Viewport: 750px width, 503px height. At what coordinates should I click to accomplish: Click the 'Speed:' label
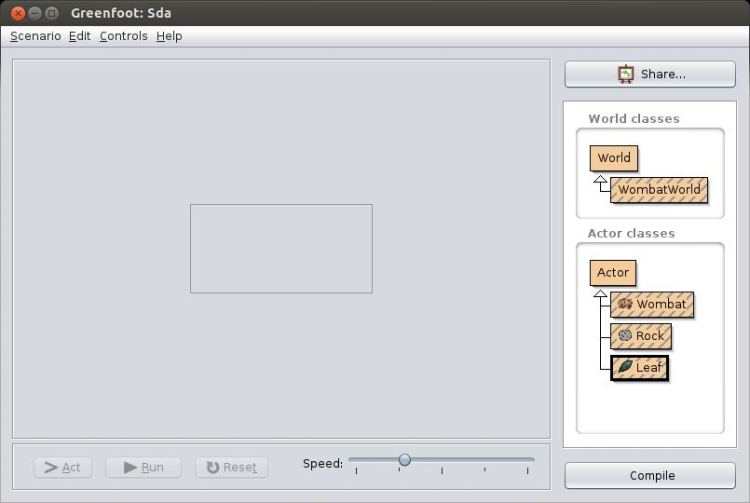(323, 464)
